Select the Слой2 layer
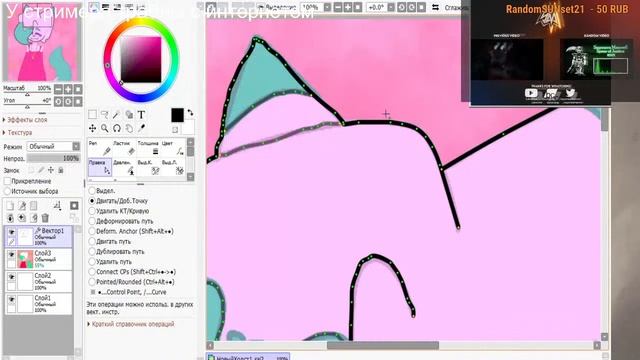 click(39, 282)
